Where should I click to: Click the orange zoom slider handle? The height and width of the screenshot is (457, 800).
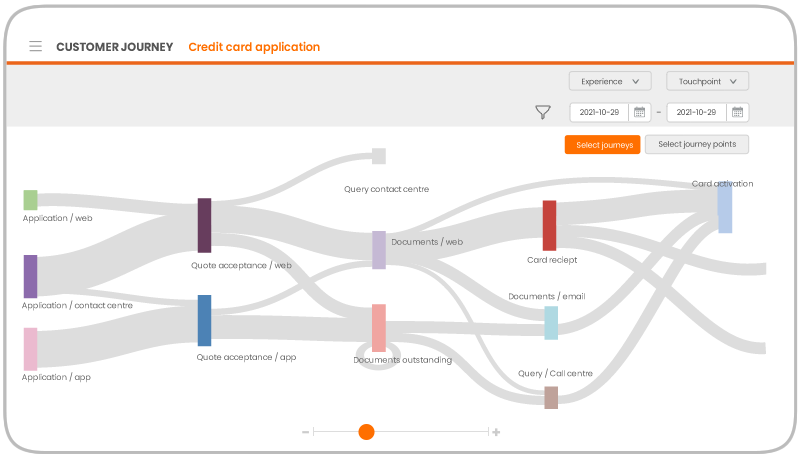click(x=366, y=432)
